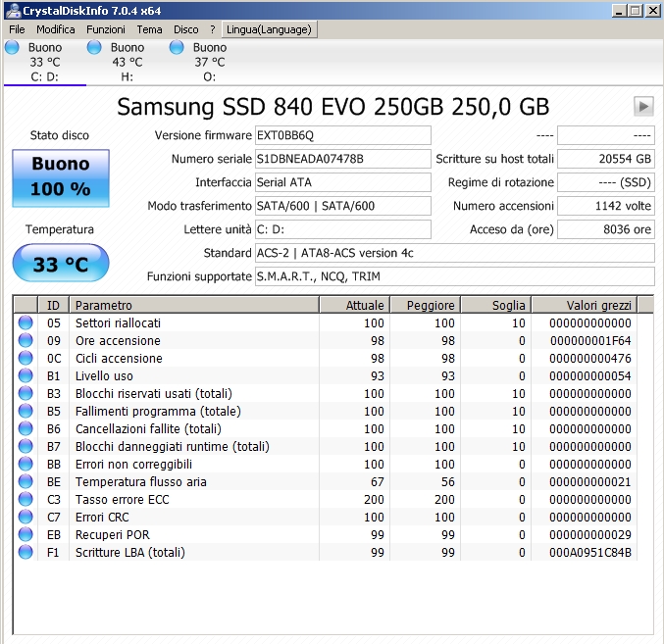Image resolution: width=664 pixels, height=644 pixels.
Task: Click the Parametro column header
Action: pyautogui.click(x=194, y=305)
